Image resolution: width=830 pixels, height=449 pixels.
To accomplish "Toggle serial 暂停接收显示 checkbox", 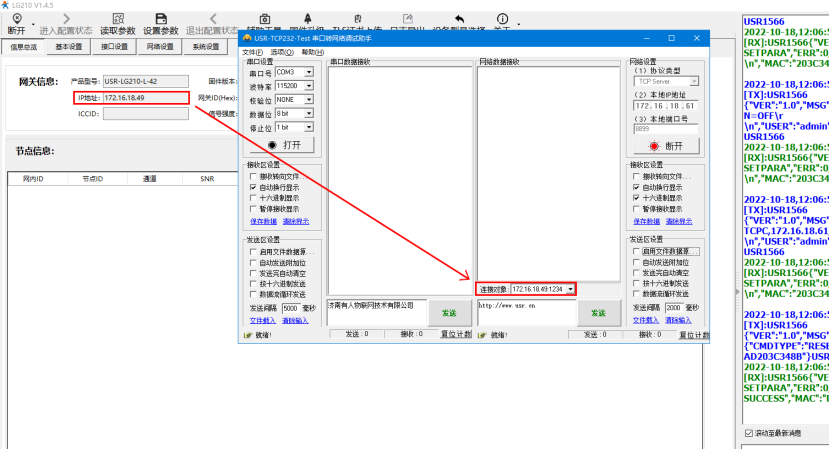I will 253,209.
